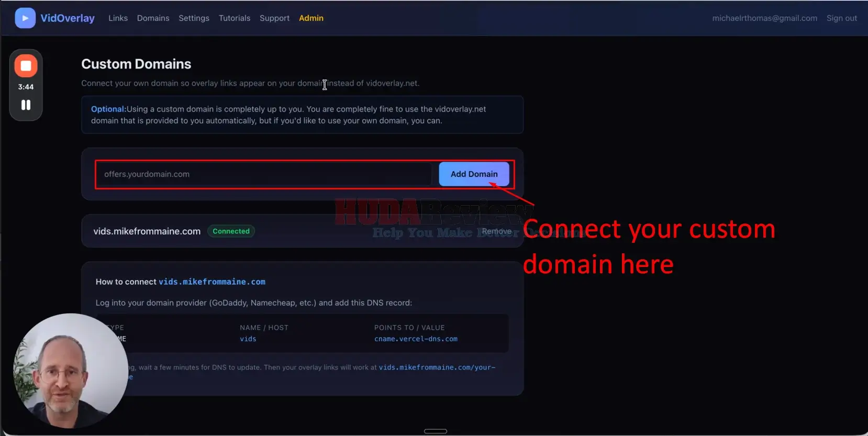This screenshot has height=436, width=868.
Task: Open the Links menu
Action: 118,18
